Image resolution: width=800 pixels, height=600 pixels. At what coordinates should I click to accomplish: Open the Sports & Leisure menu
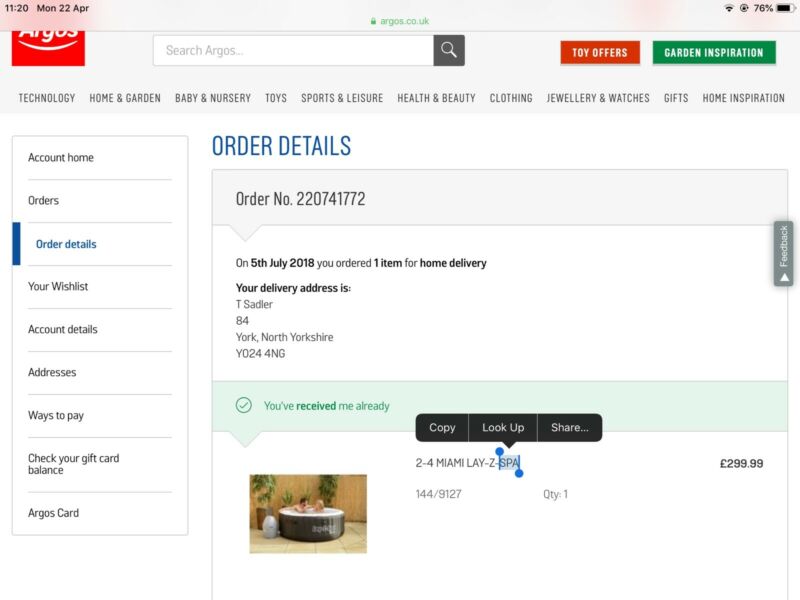click(342, 98)
